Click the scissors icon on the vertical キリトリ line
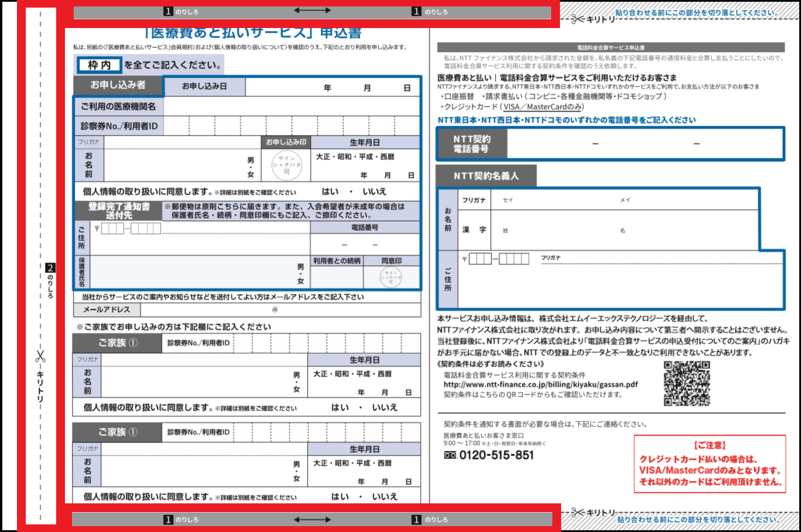 click(40, 355)
